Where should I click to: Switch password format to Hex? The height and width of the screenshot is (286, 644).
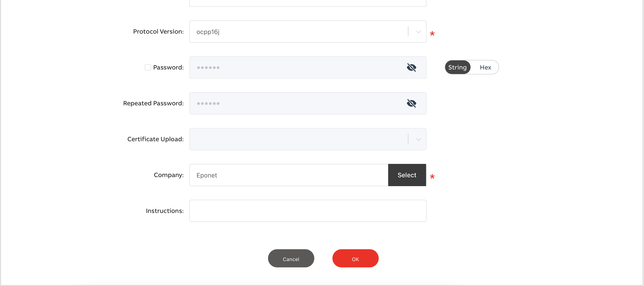(485, 67)
